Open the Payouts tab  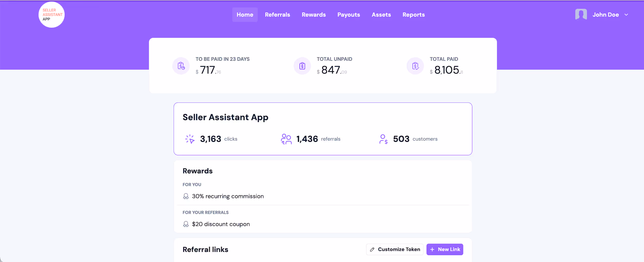pyautogui.click(x=349, y=15)
